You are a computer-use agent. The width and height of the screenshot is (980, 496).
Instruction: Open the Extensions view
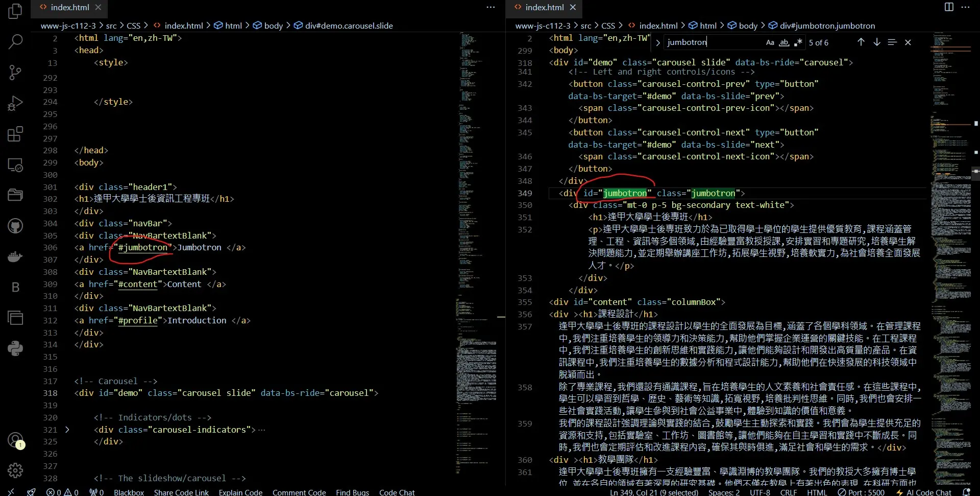point(15,134)
